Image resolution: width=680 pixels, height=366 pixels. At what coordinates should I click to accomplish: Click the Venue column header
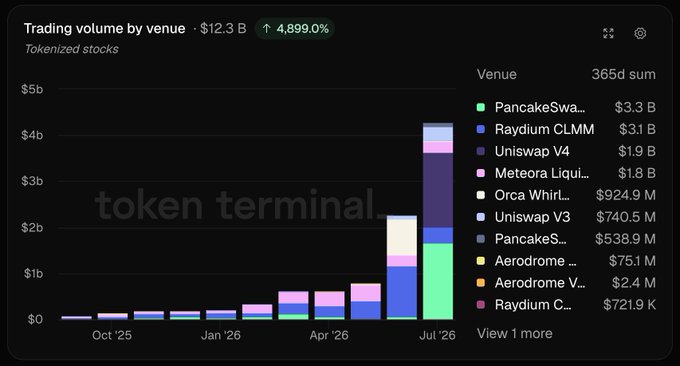(x=497, y=74)
